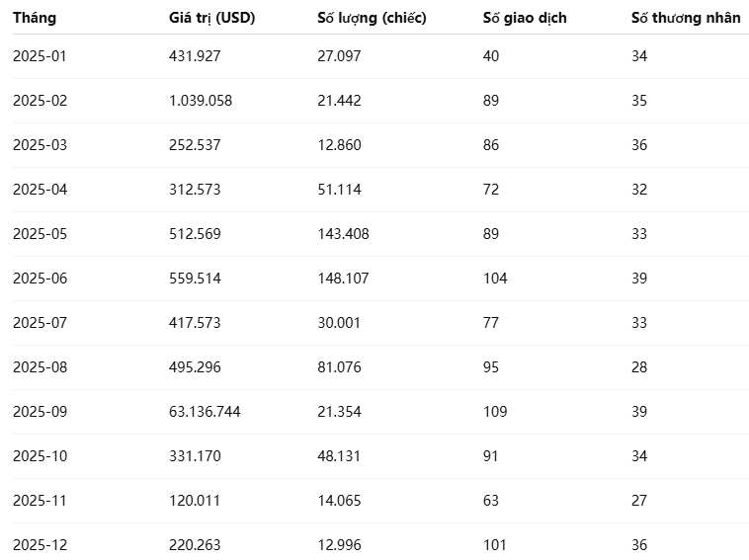Select the 2025-12 month cell
This screenshot has width=749, height=560.
coord(40,545)
